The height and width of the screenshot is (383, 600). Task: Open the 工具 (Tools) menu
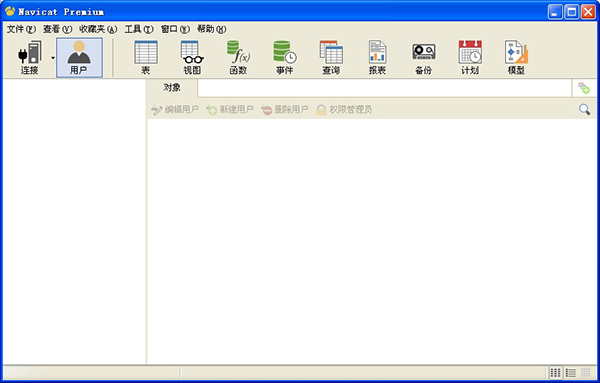tap(139, 29)
